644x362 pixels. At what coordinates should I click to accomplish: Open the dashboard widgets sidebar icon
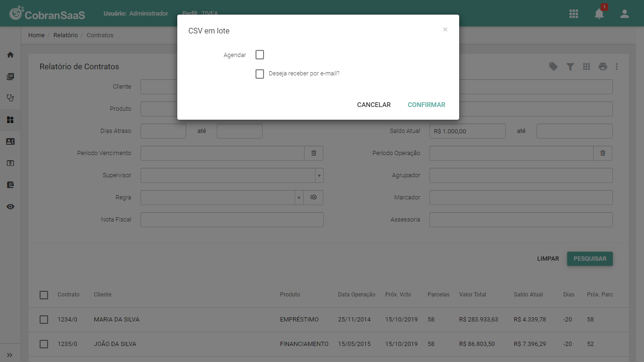pos(10,120)
